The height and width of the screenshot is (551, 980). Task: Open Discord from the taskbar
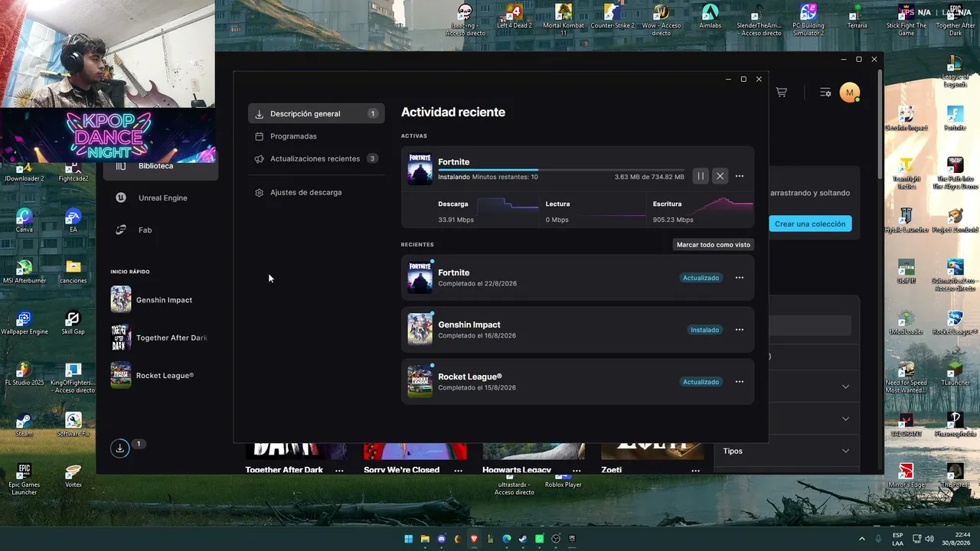[x=442, y=539]
